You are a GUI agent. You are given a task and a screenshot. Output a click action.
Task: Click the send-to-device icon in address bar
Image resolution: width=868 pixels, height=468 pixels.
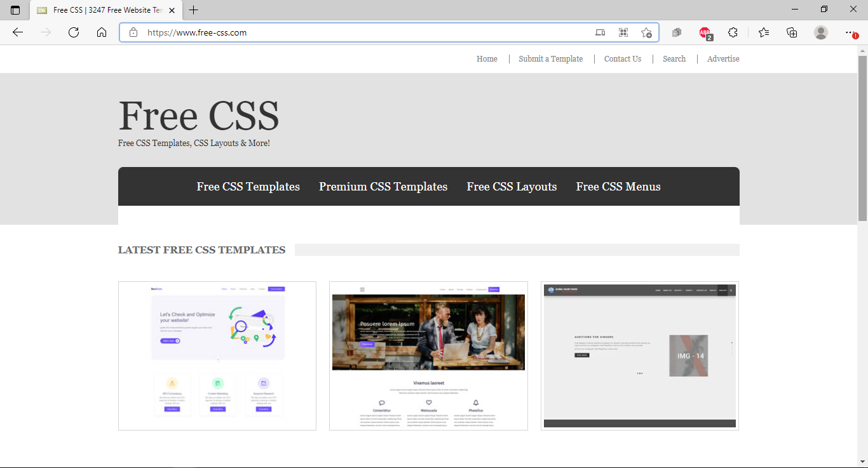tap(600, 32)
